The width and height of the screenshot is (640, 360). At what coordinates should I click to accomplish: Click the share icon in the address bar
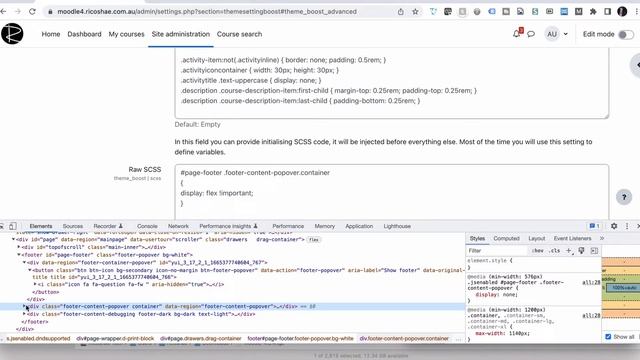coord(401,12)
